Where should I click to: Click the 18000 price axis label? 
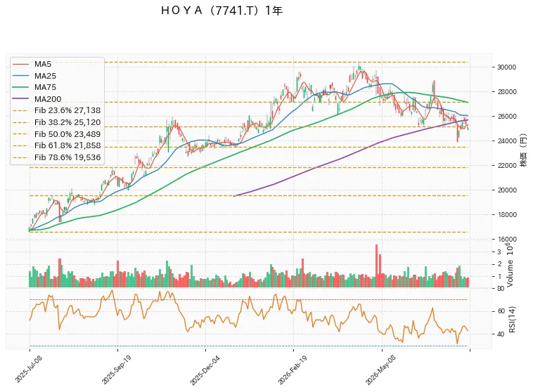click(506, 215)
